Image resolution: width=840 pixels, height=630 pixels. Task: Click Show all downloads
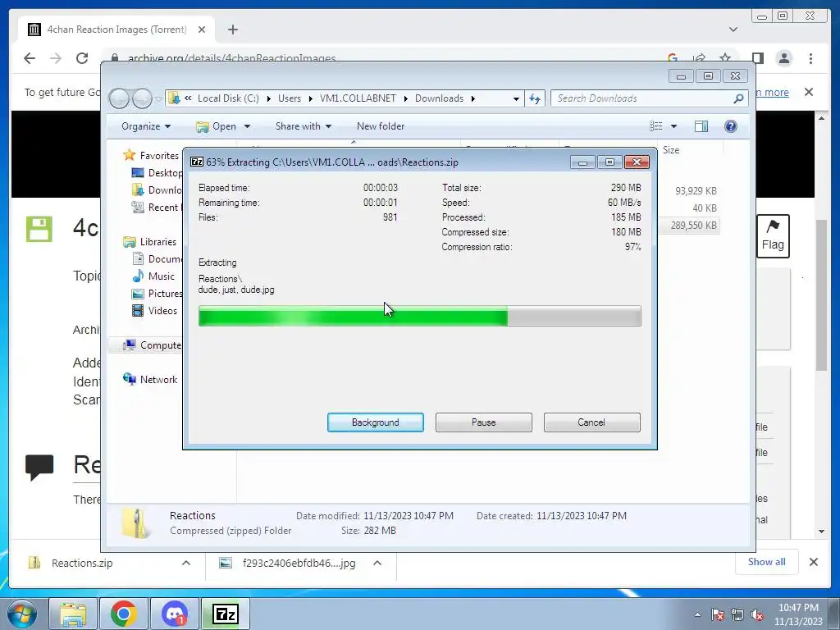click(x=767, y=561)
